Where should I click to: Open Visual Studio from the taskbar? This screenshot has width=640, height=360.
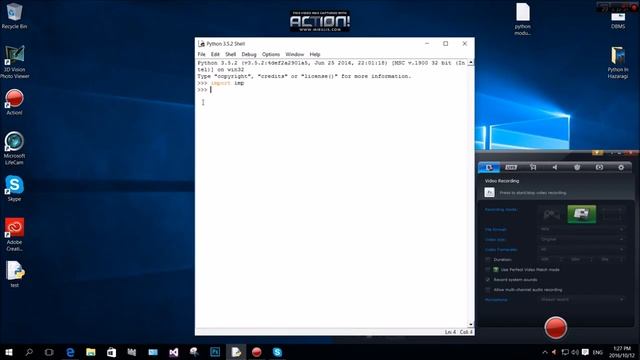coord(173,352)
